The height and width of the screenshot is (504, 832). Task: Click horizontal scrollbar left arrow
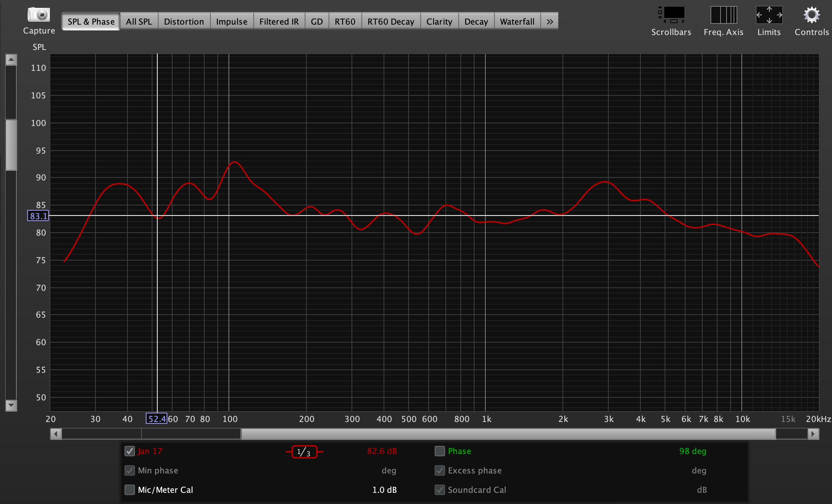point(56,434)
